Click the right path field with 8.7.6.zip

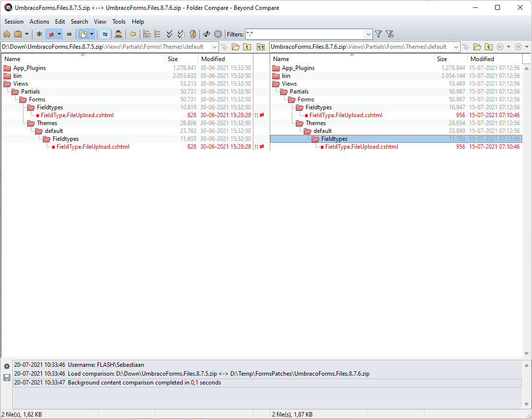tap(361, 47)
